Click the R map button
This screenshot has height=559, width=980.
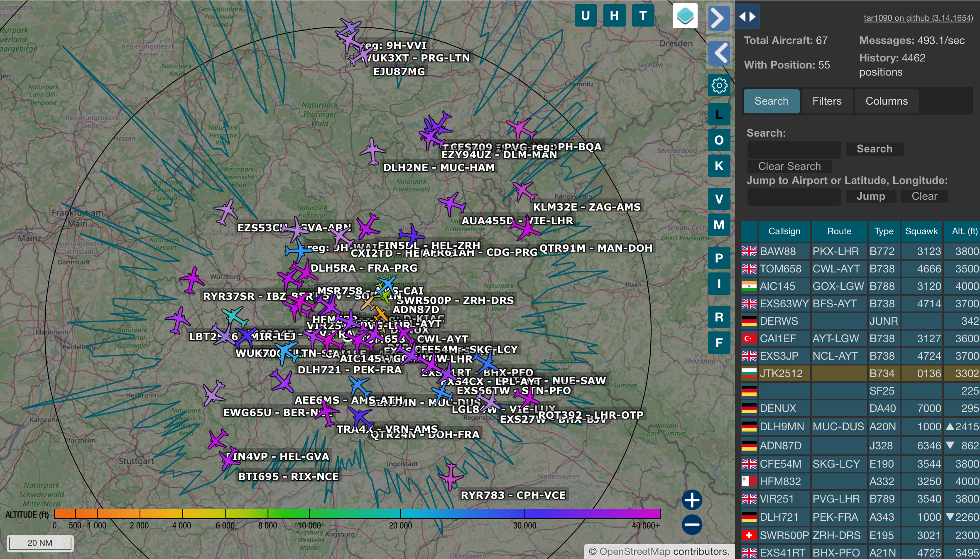(x=719, y=317)
